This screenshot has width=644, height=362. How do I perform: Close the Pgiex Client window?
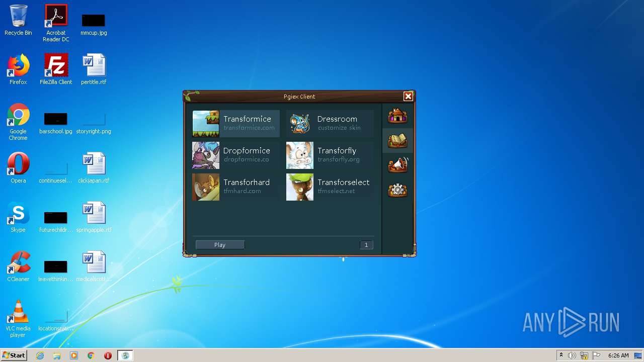(408, 97)
